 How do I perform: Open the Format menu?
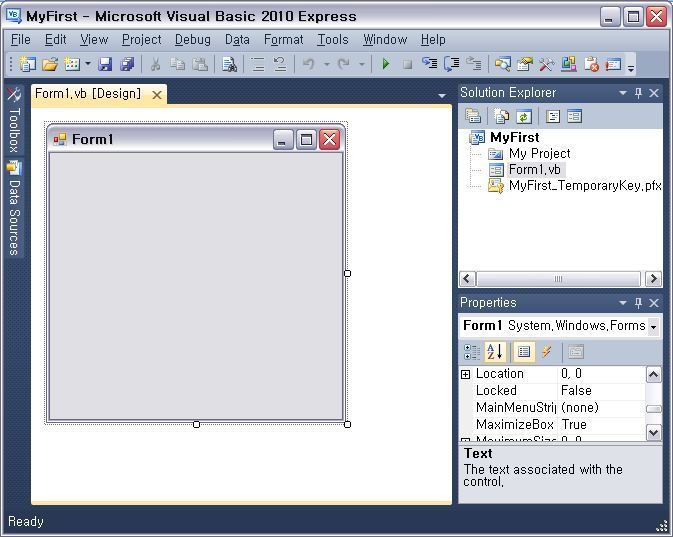(283, 39)
